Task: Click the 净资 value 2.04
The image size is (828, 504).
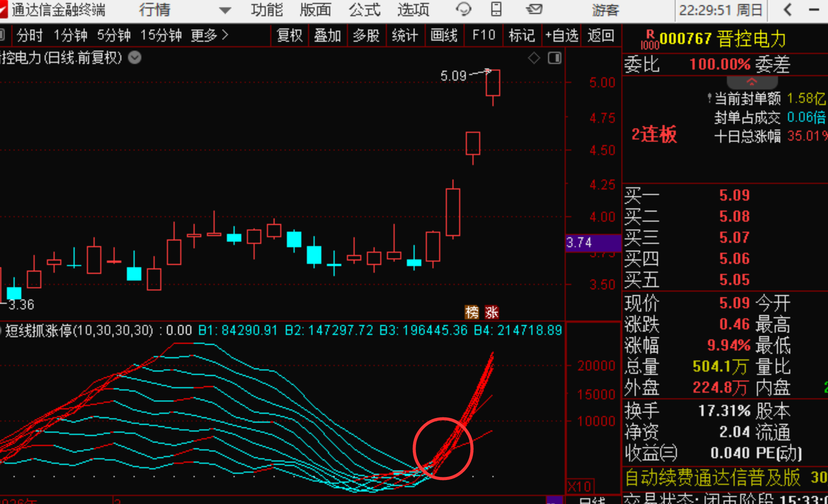Action: point(734,432)
